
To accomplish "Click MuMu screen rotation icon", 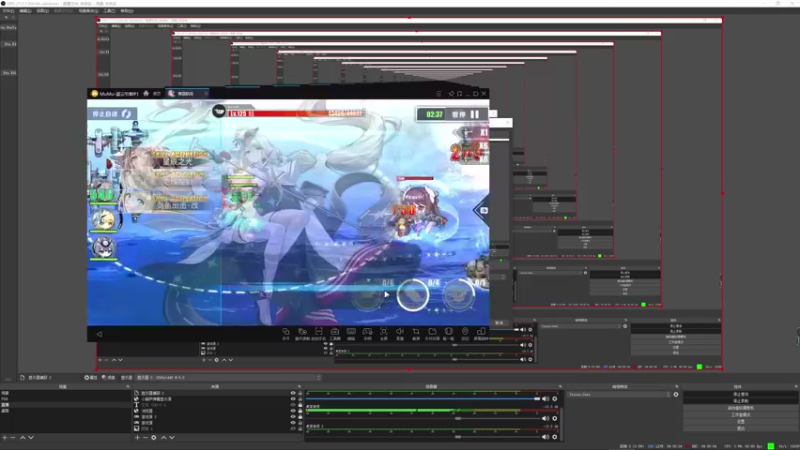I will pyautogui.click(x=481, y=333).
